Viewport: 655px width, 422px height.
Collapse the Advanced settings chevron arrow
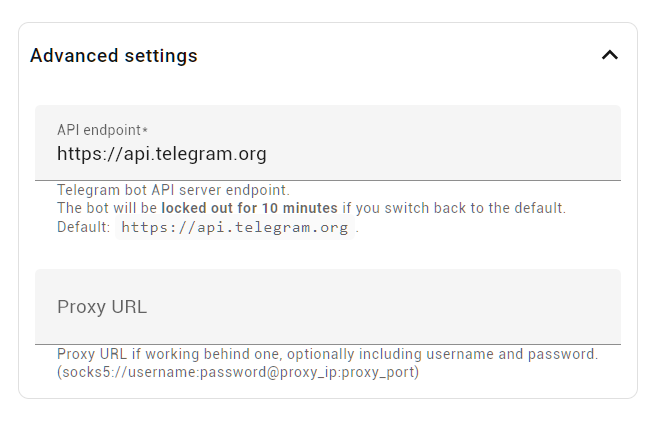point(609,56)
